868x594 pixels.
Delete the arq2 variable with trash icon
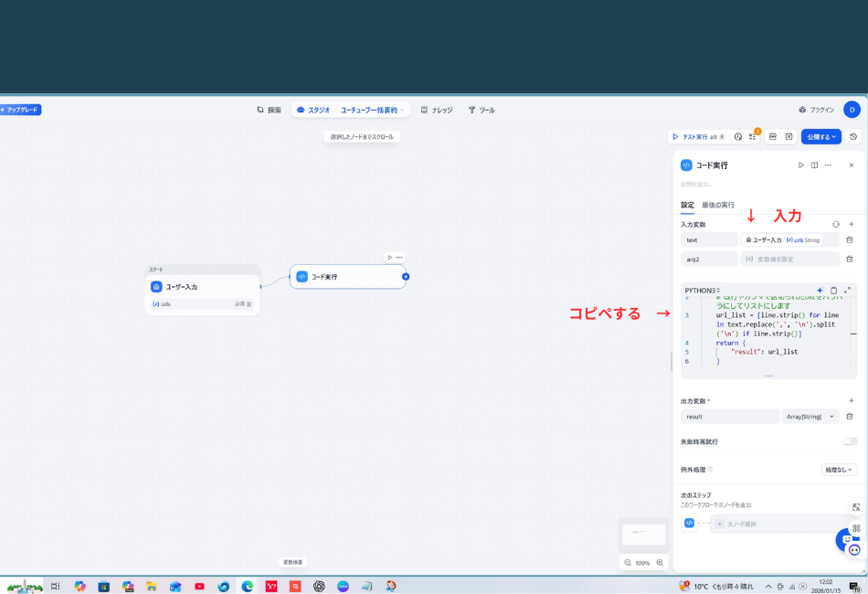[850, 259]
